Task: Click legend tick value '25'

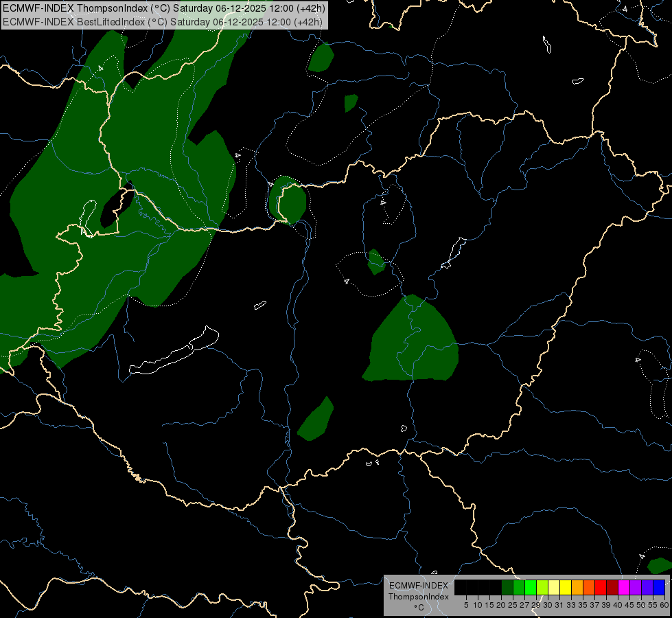Action: (x=513, y=605)
